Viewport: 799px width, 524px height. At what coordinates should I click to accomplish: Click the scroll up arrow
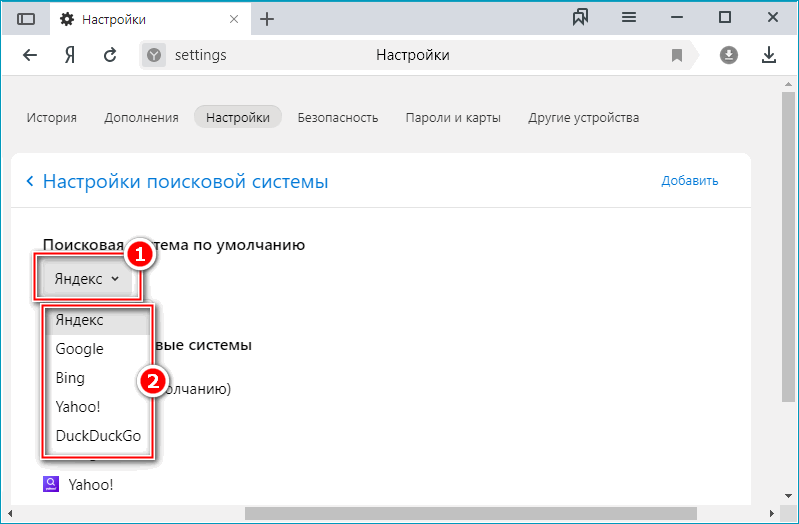[x=789, y=85]
